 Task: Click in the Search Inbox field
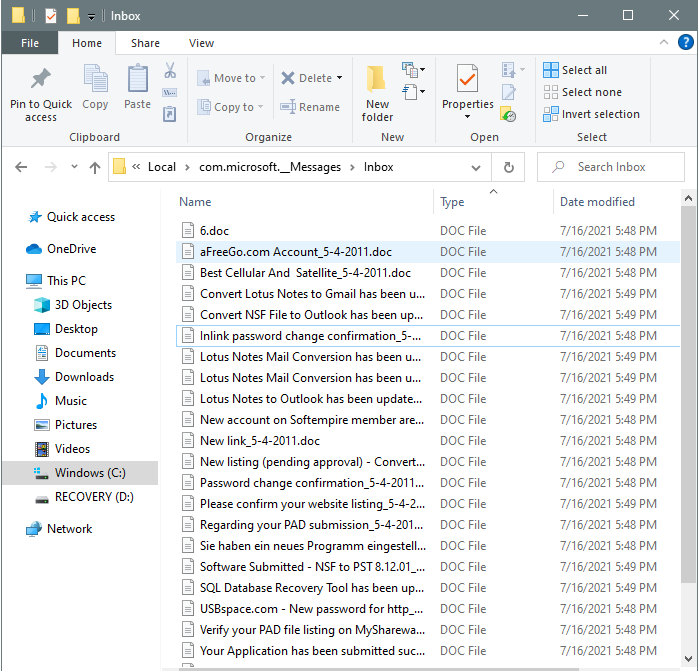[x=611, y=167]
